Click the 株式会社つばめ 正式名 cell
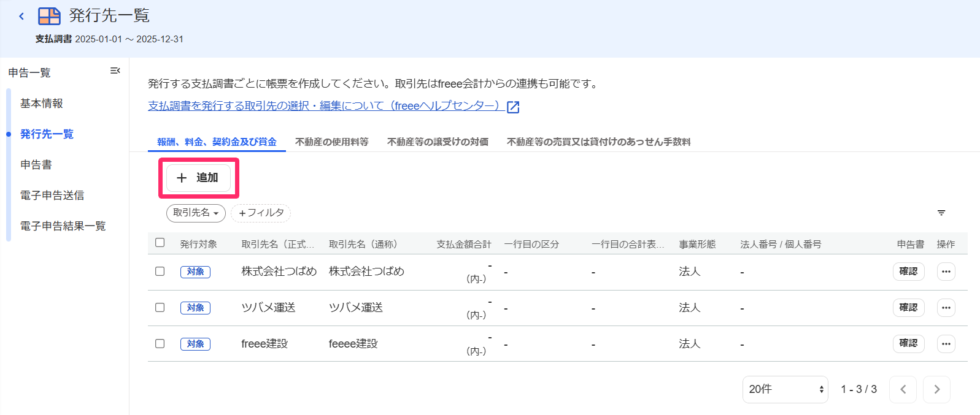This screenshot has width=980, height=415. (x=279, y=272)
